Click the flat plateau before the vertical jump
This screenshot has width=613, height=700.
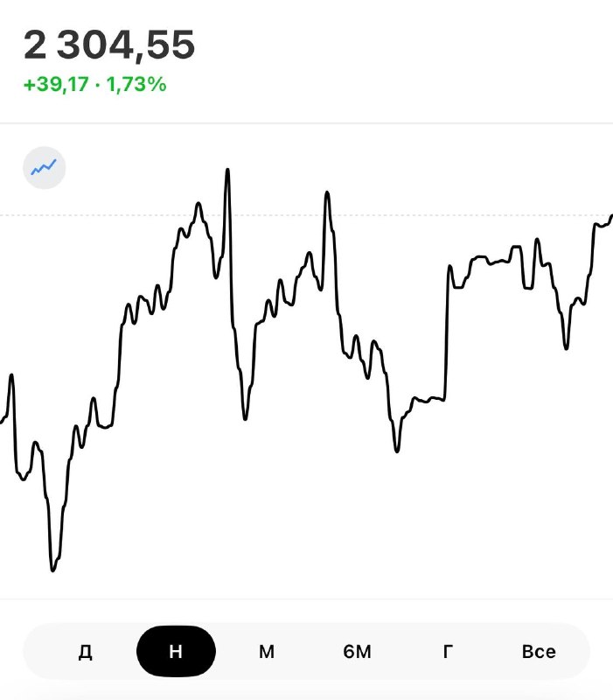pyautogui.click(x=428, y=399)
